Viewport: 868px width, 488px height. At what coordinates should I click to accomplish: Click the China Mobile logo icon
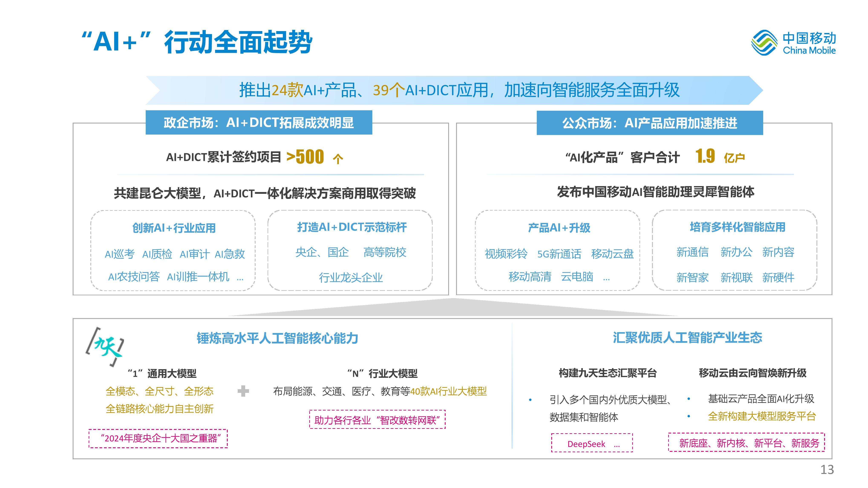[764, 43]
